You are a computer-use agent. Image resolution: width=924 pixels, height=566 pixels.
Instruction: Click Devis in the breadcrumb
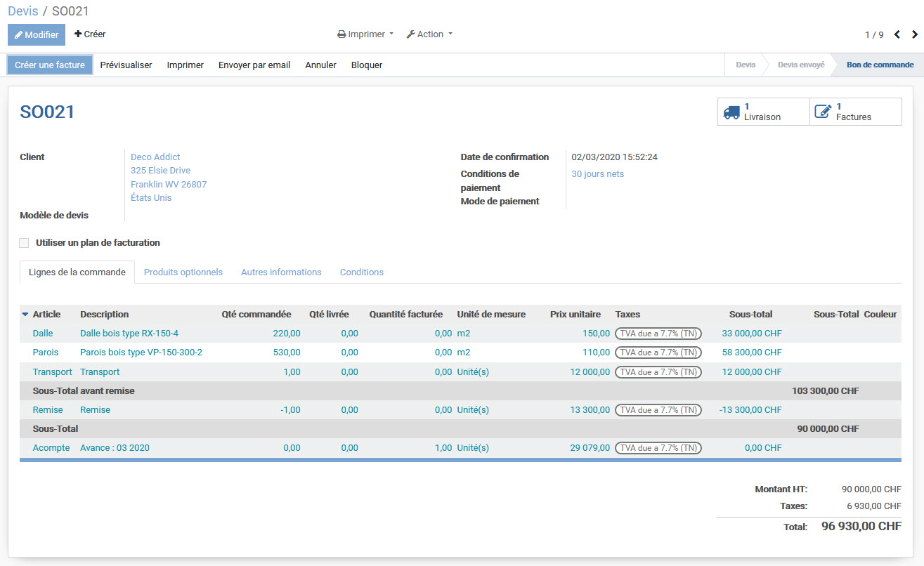pos(22,11)
